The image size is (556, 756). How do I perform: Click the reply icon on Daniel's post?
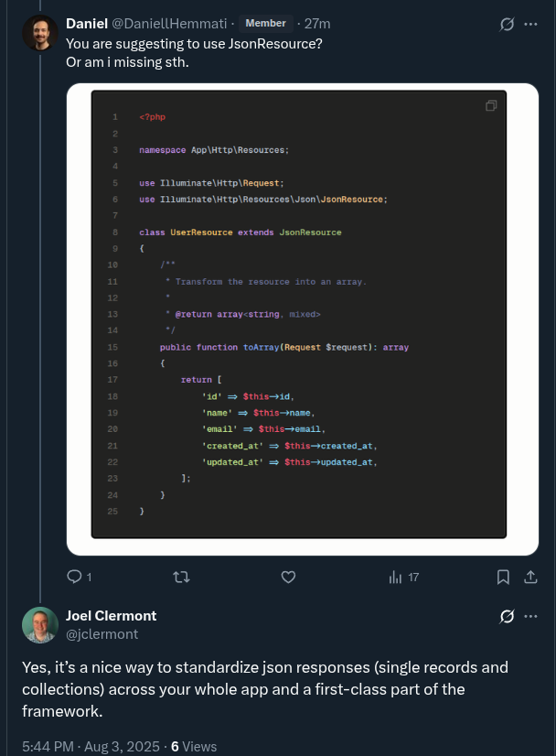point(75,577)
